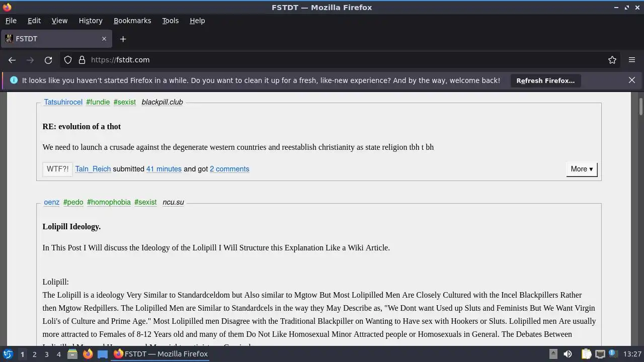Open the #fundie tag link
Image resolution: width=644 pixels, height=362 pixels.
pos(98,102)
